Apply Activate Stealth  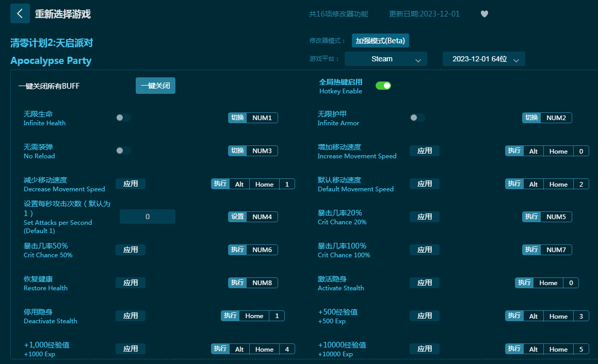[425, 283]
